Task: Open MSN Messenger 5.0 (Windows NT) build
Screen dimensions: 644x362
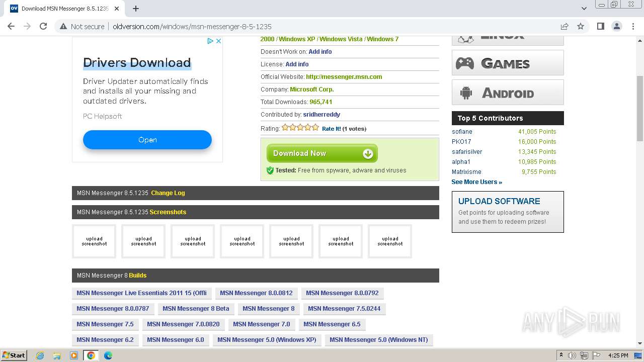Action: (379, 340)
